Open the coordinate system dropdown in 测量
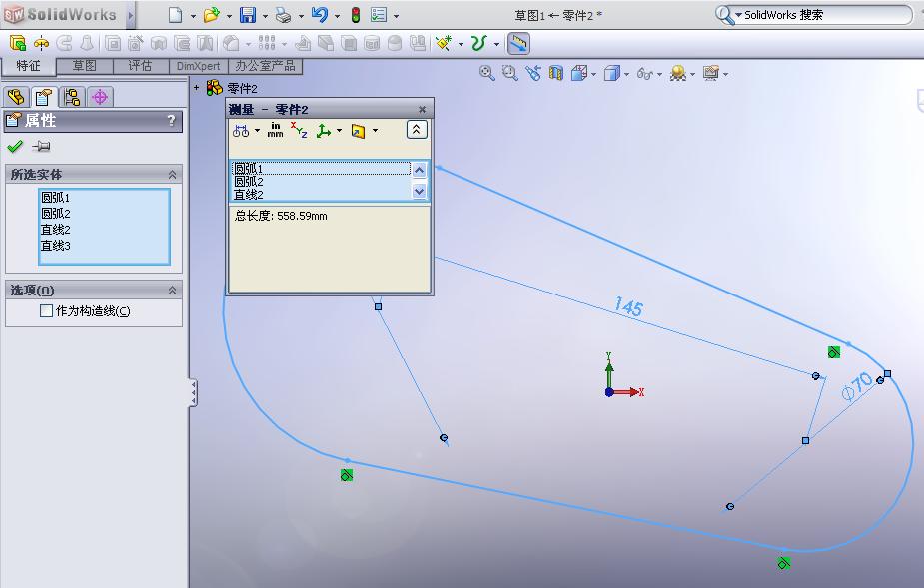The height and width of the screenshot is (588, 924). tap(339, 130)
